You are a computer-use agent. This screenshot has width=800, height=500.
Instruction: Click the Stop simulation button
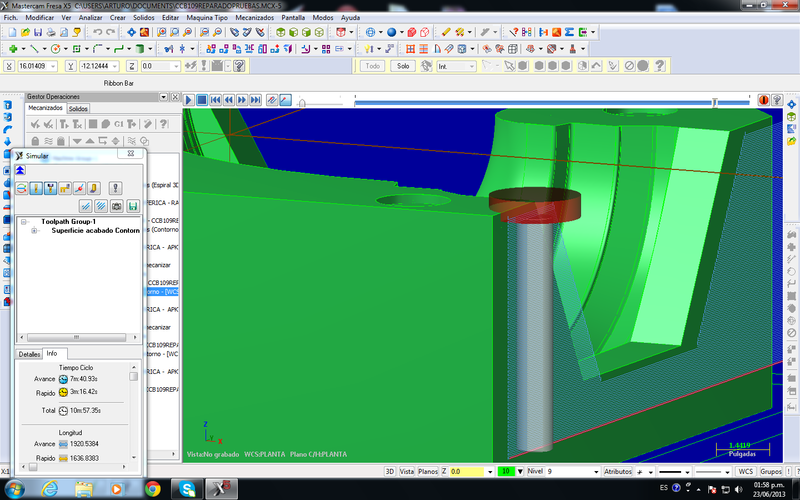tap(202, 100)
